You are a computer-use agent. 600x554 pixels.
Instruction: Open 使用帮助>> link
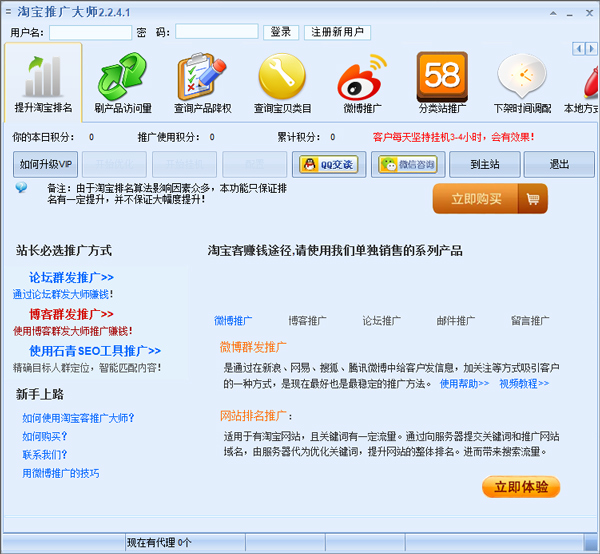(x=464, y=383)
